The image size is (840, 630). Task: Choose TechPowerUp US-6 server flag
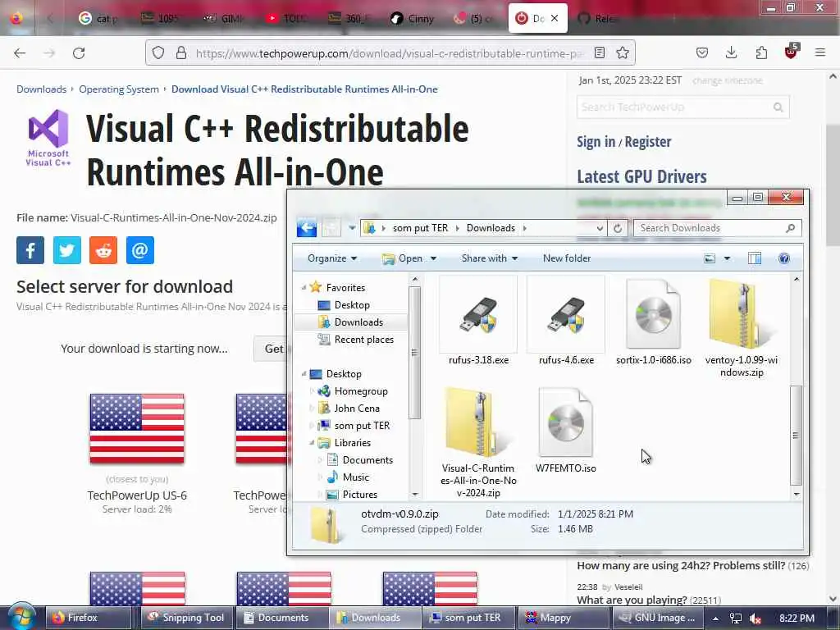click(x=137, y=428)
